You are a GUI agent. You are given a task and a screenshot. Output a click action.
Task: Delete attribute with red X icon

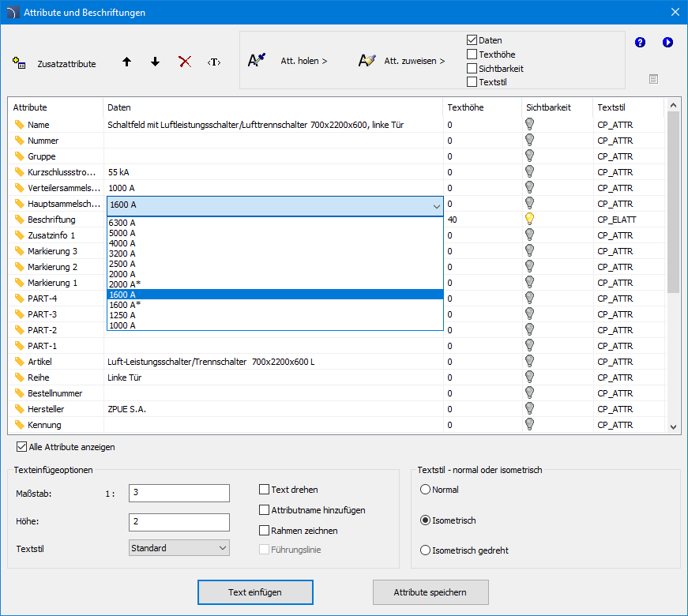coord(185,62)
